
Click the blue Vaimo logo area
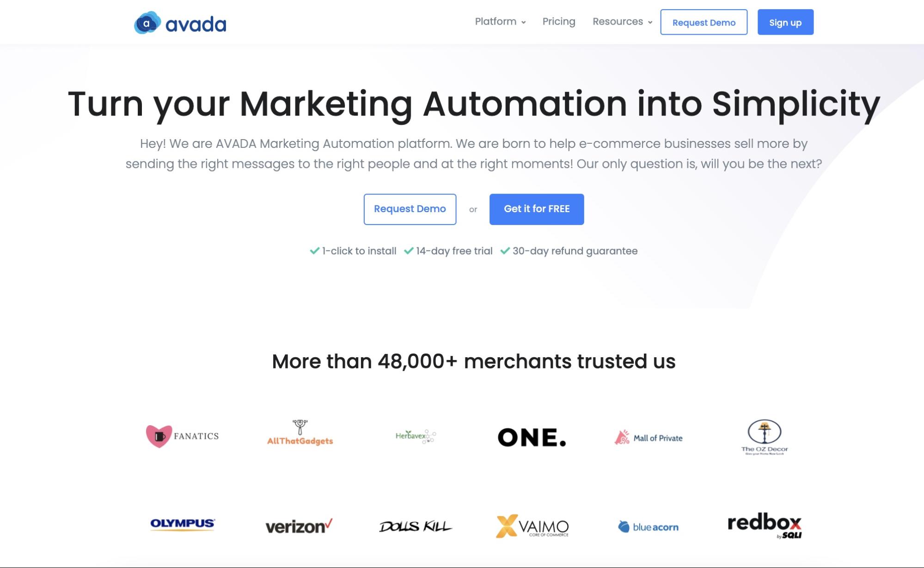(532, 526)
